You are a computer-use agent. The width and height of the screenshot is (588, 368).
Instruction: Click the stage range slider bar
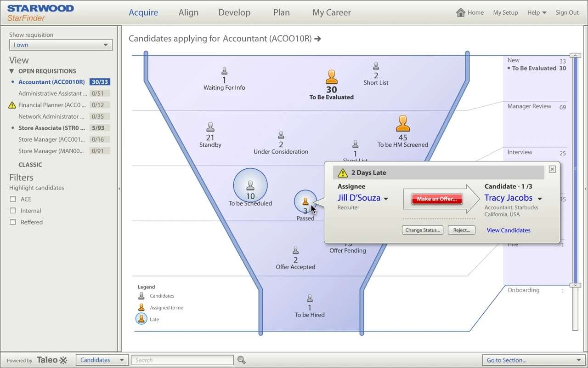[575, 170]
